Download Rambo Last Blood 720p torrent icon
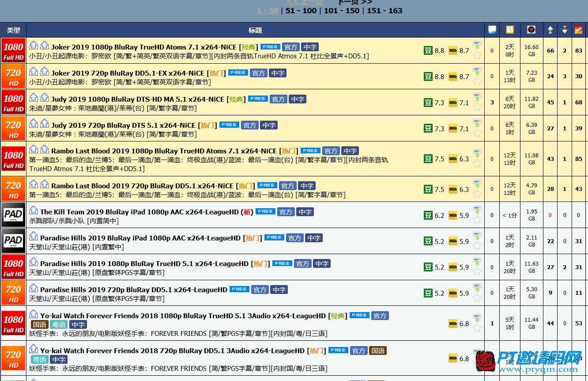 (x=477, y=183)
